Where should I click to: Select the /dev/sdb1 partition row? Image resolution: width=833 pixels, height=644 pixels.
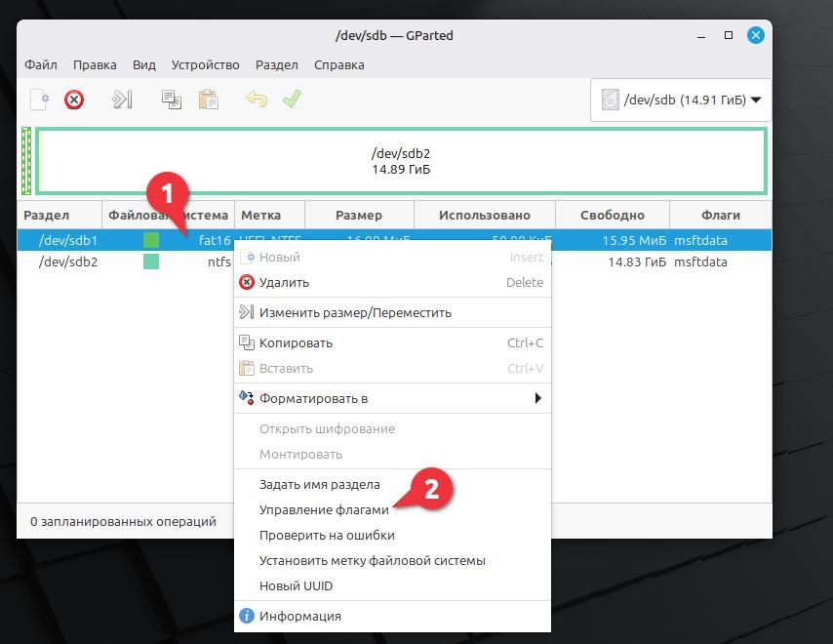[394, 240]
